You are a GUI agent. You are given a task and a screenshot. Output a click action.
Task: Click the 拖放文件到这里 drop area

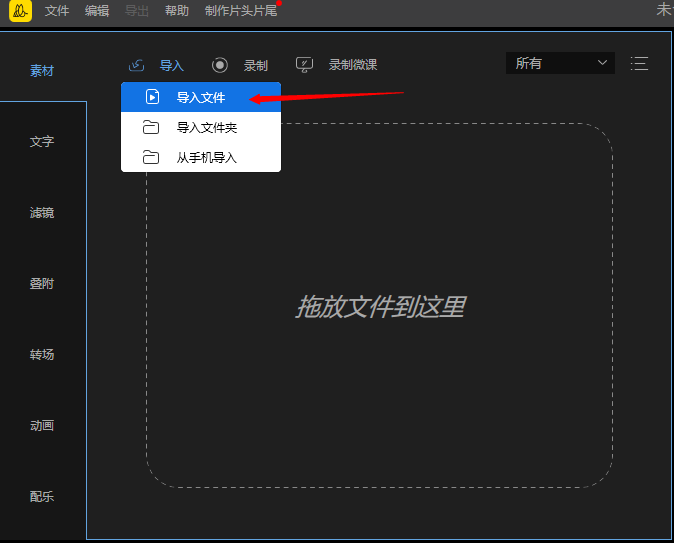click(x=380, y=306)
